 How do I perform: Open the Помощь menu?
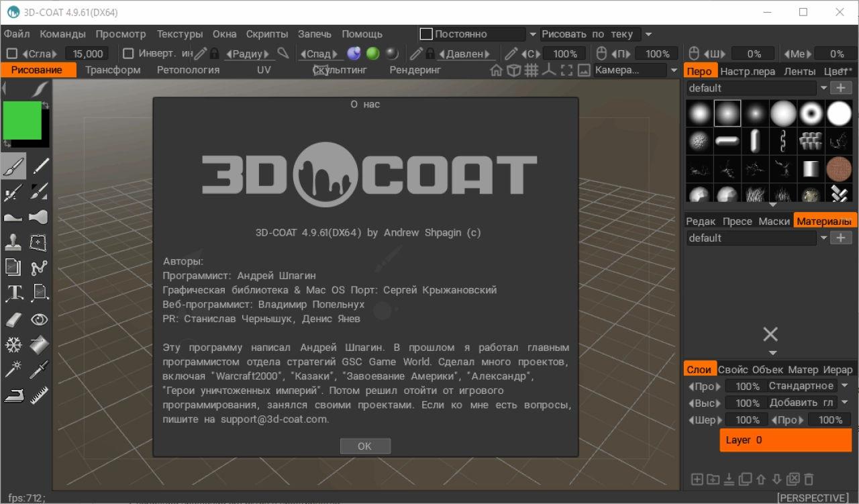coord(362,34)
